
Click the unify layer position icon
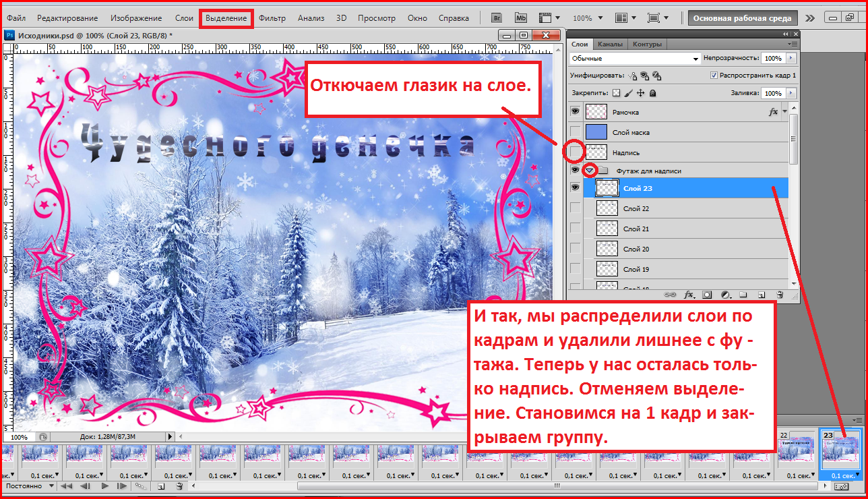[633, 76]
